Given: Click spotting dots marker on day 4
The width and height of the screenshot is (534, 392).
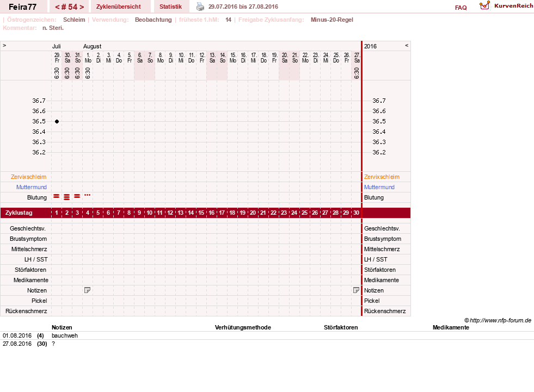Looking at the screenshot, I should 88,195.
